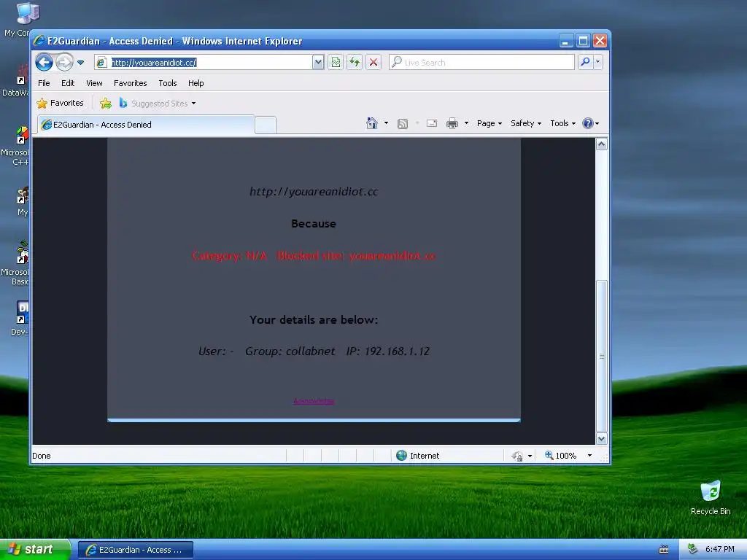Click the 100% zoom level button
This screenshot has height=560, width=747.
click(x=561, y=456)
